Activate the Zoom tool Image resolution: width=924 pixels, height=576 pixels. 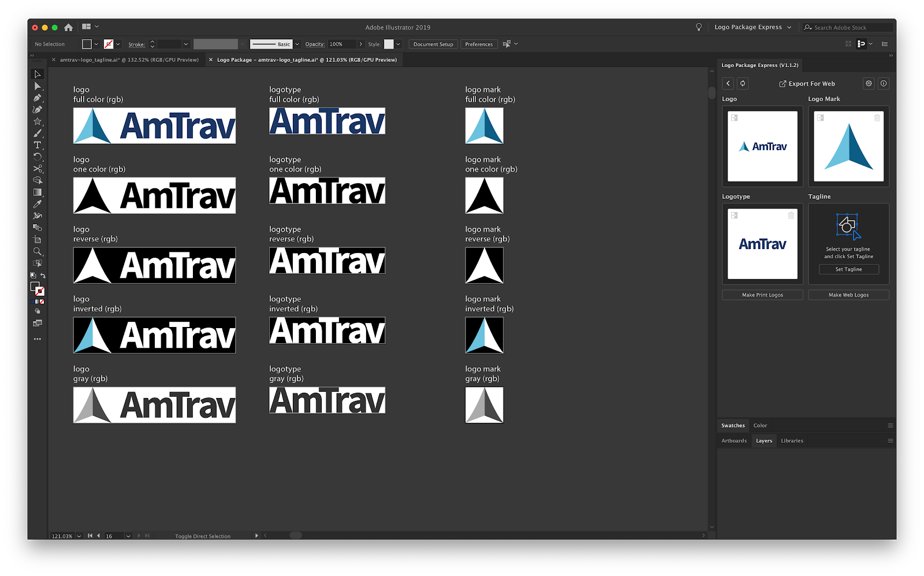pyautogui.click(x=38, y=251)
